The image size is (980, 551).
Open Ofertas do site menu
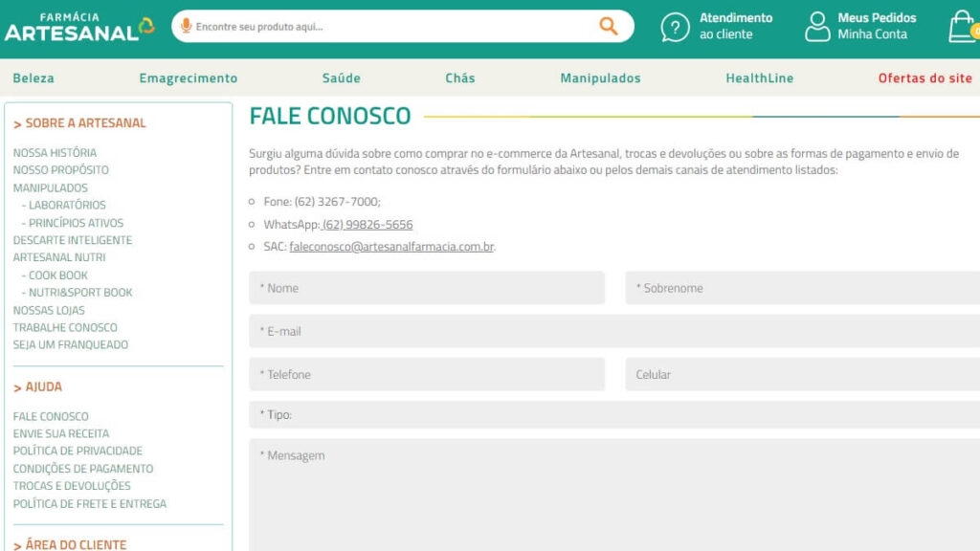925,78
